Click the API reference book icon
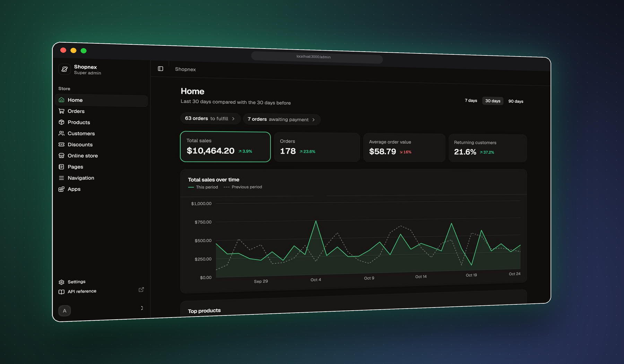The height and width of the screenshot is (364, 624). click(61, 292)
